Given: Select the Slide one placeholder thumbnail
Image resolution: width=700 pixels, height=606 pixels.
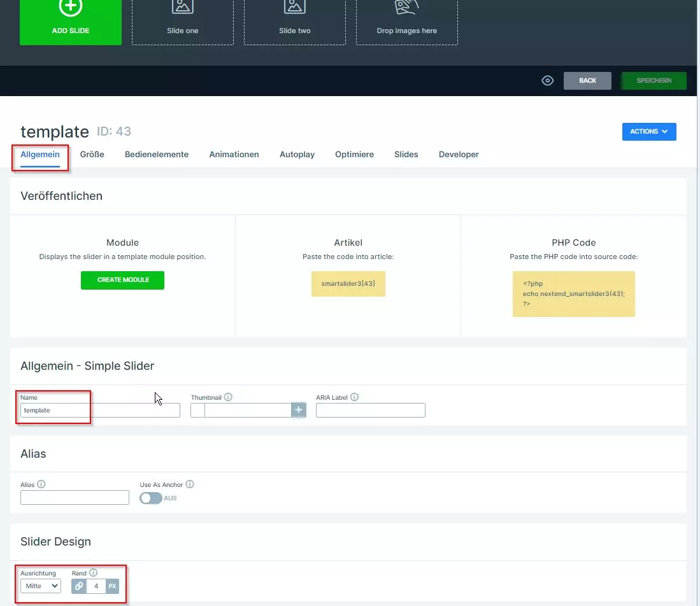Looking at the screenshot, I should pyautogui.click(x=183, y=22).
